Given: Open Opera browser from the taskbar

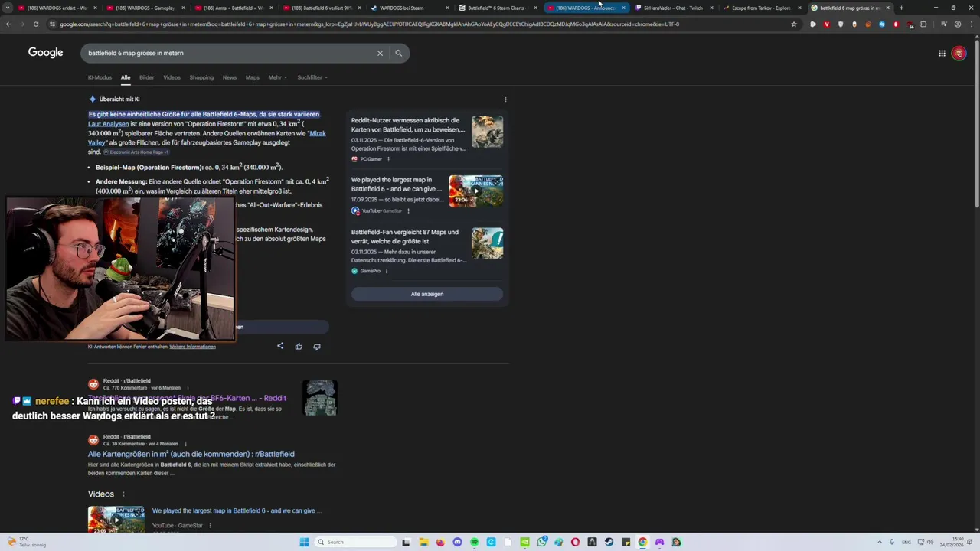Looking at the screenshot, I should pyautogui.click(x=575, y=542).
